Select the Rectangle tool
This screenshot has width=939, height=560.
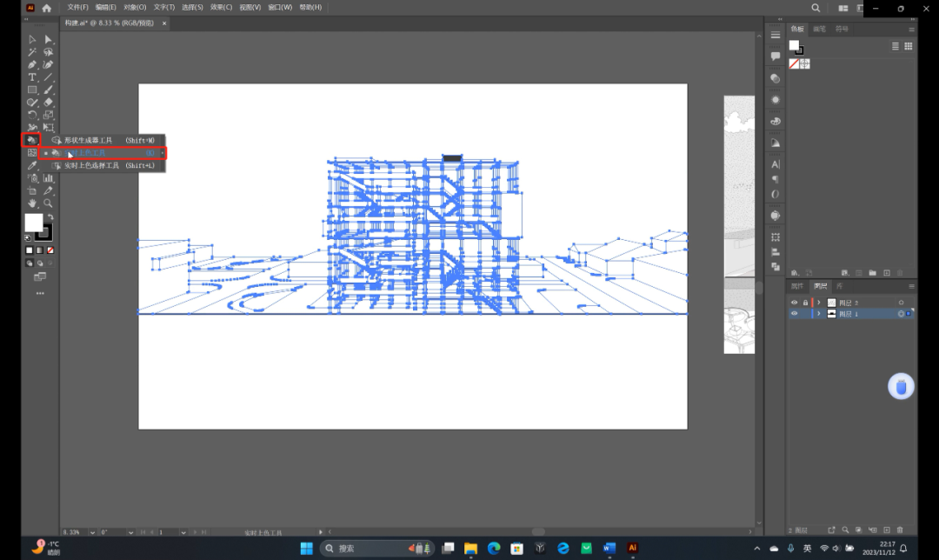32,90
